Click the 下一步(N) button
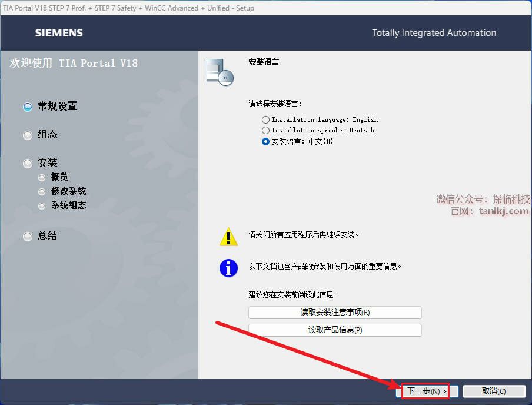The image size is (532, 405). [x=427, y=391]
